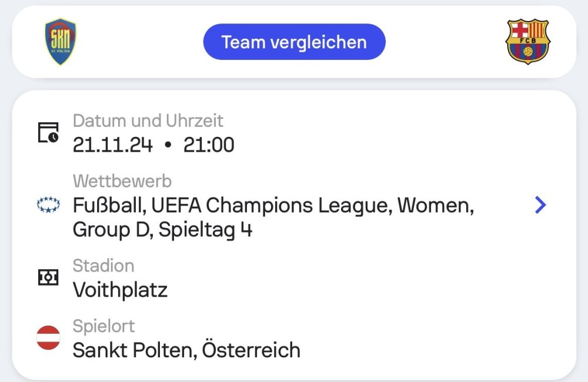Click the Datum und Uhrzeit label

[x=148, y=121]
